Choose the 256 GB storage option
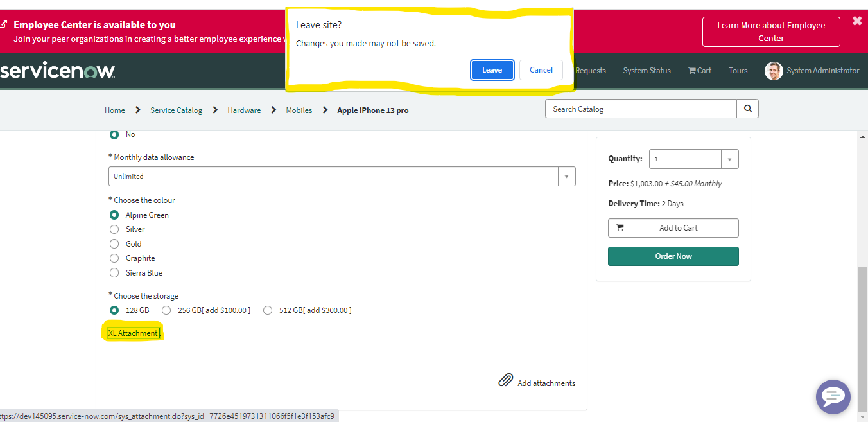The width and height of the screenshot is (868, 422). click(166, 310)
